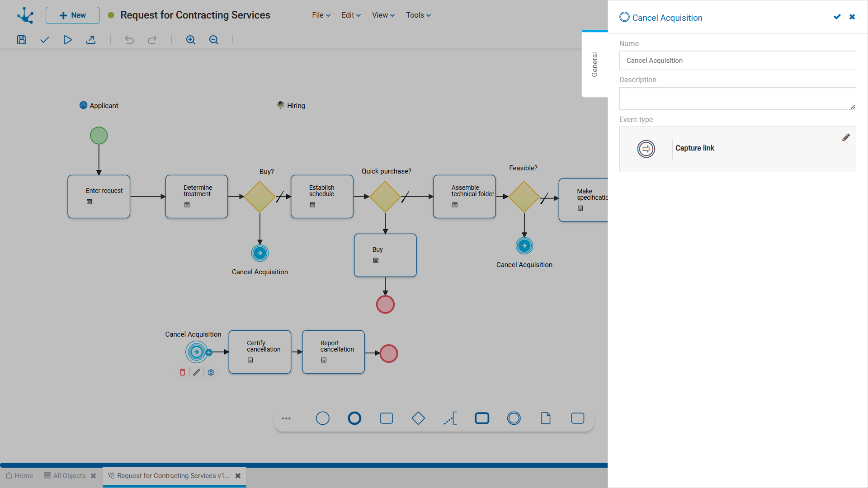Close Request for Contracting Services tab

click(x=238, y=476)
